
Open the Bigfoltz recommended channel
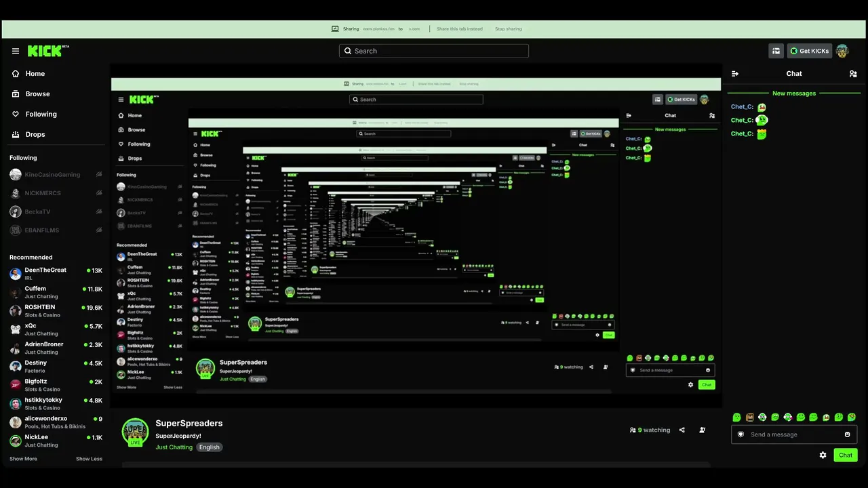[x=56, y=385]
